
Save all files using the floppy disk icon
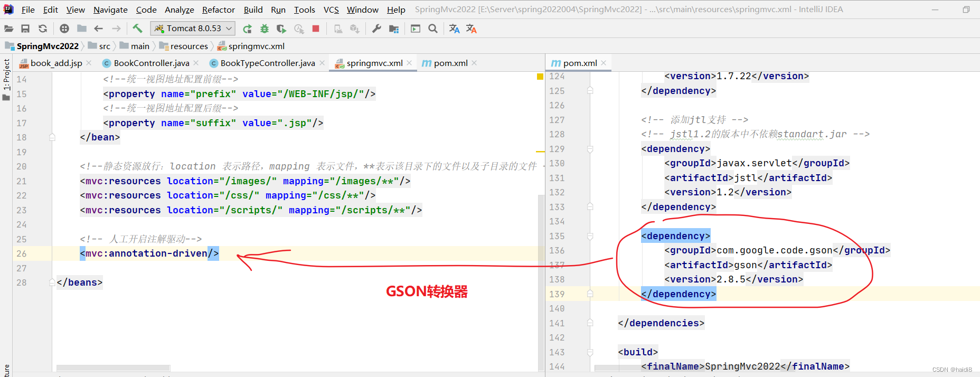(25, 29)
